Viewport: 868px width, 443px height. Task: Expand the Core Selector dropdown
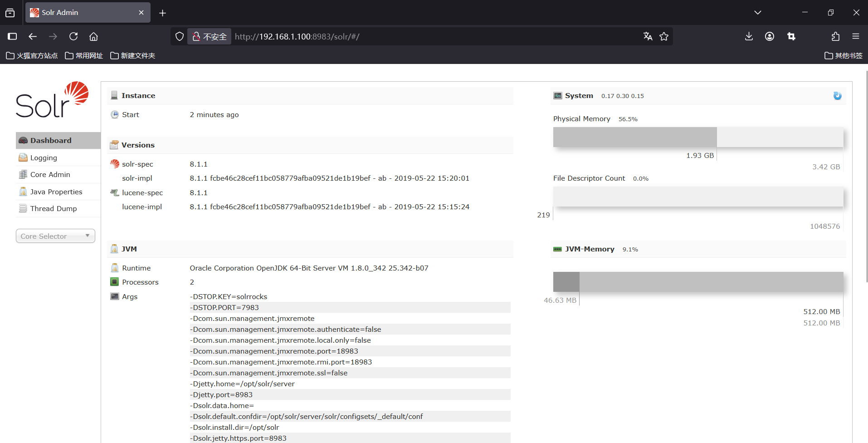[55, 236]
